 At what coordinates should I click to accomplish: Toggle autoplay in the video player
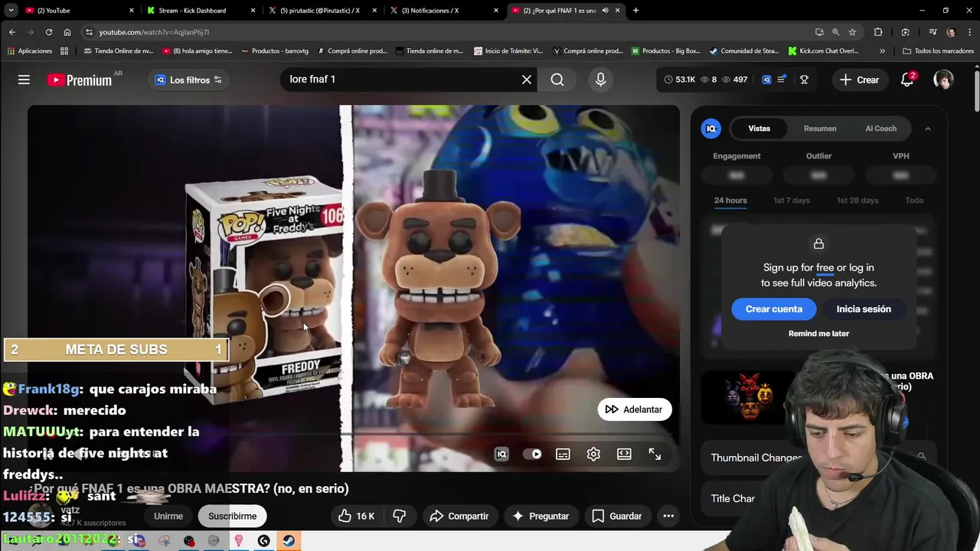click(532, 454)
